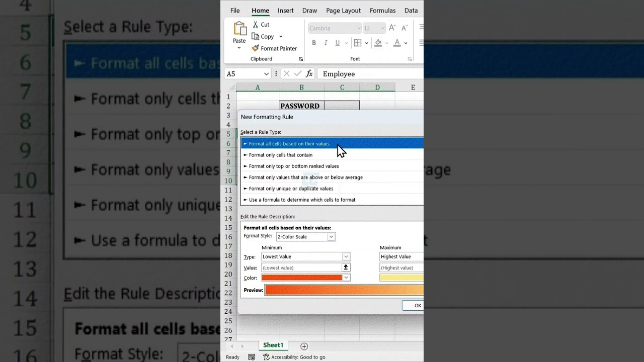Switch to the Page Layout tab

343,11
